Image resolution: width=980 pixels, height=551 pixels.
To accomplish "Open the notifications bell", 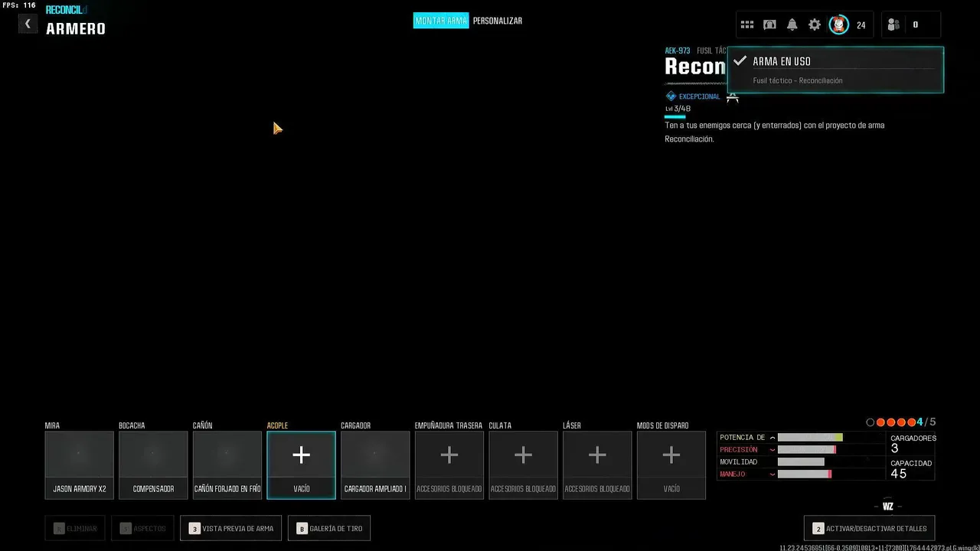I will [792, 24].
